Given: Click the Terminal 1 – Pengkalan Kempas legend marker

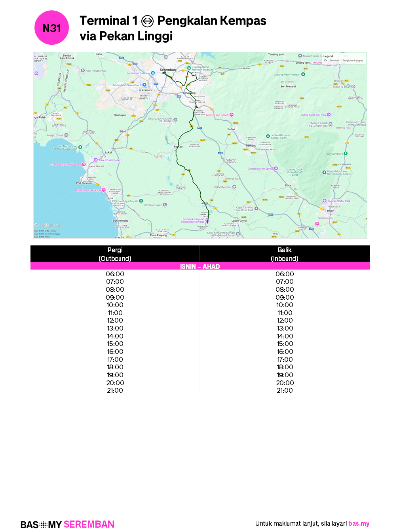Looking at the screenshot, I should 325,60.
